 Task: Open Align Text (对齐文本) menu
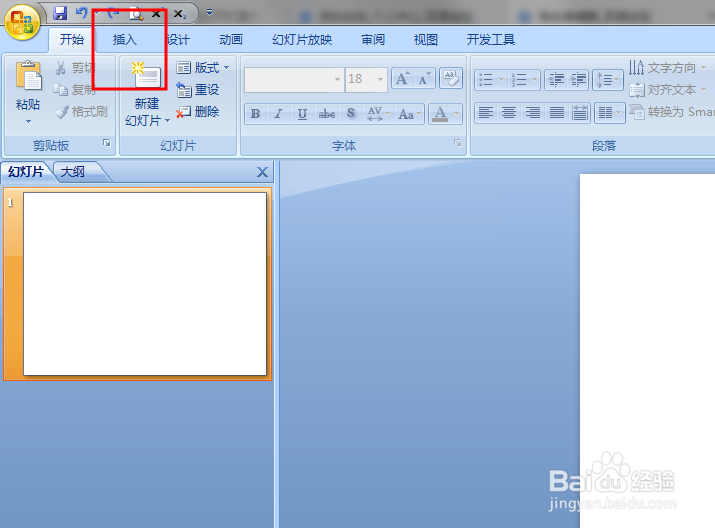pyautogui.click(x=668, y=90)
